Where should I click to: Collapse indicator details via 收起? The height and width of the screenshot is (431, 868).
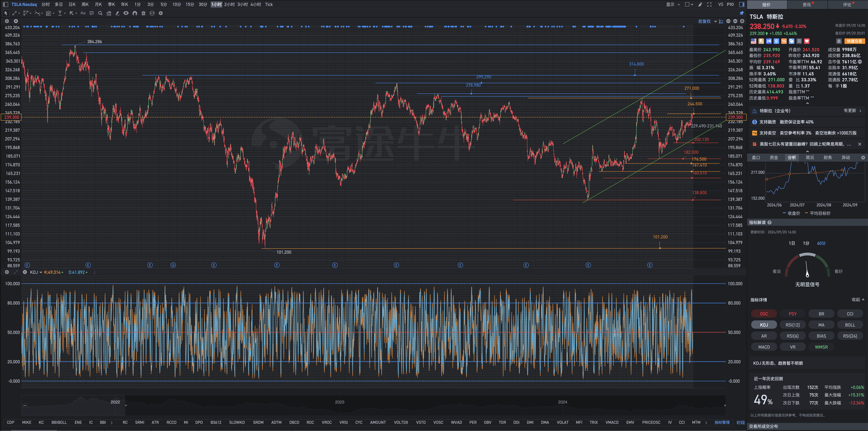click(858, 299)
